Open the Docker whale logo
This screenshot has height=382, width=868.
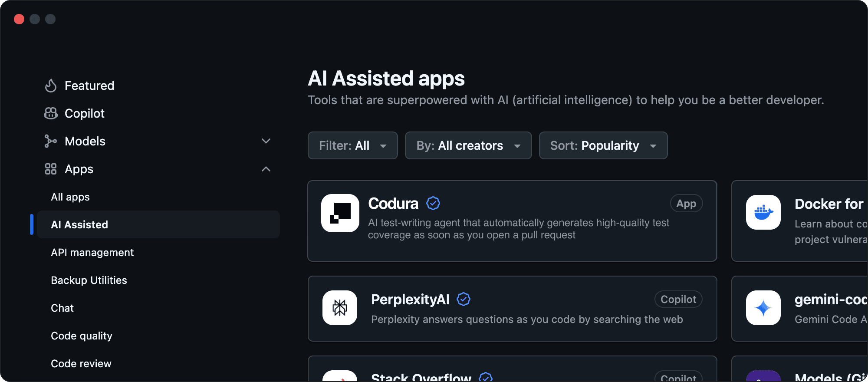click(763, 212)
